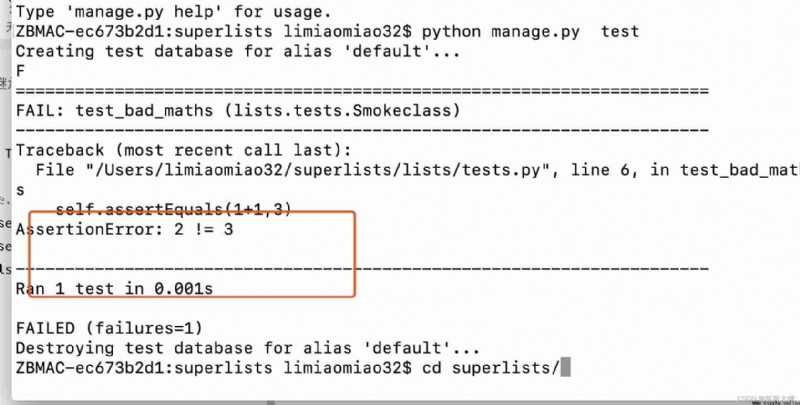Viewport: 800px width, 405px height.
Task: Click the 'self.assertEquals(1+1,3)' code line
Action: (x=173, y=209)
